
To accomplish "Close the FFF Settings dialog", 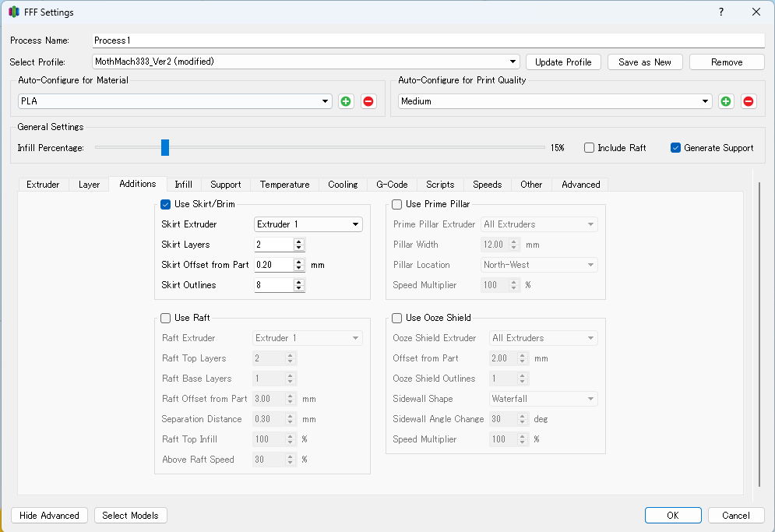I will coord(756,12).
